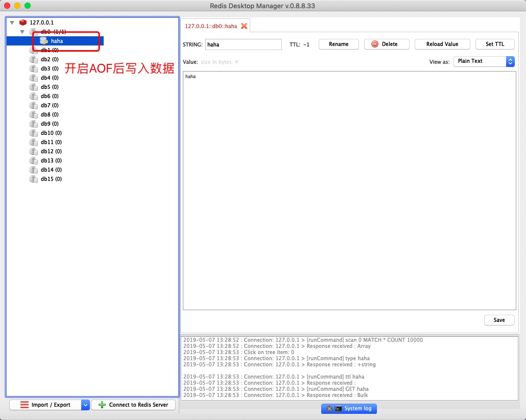The image size is (526, 420).
Task: Click the db9 database icon
Action: tap(34, 124)
